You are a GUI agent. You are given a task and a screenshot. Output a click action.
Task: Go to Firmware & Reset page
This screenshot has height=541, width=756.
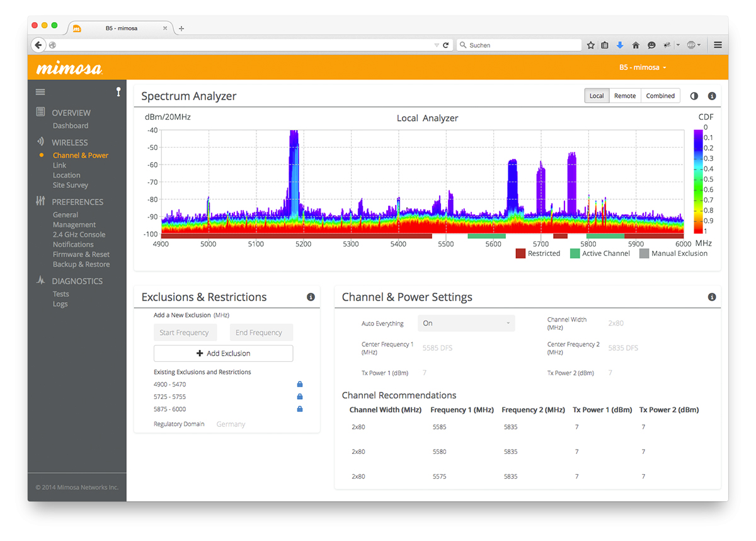(81, 255)
